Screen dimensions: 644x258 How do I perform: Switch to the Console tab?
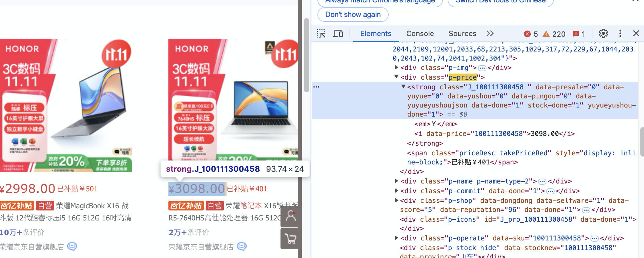tap(420, 34)
